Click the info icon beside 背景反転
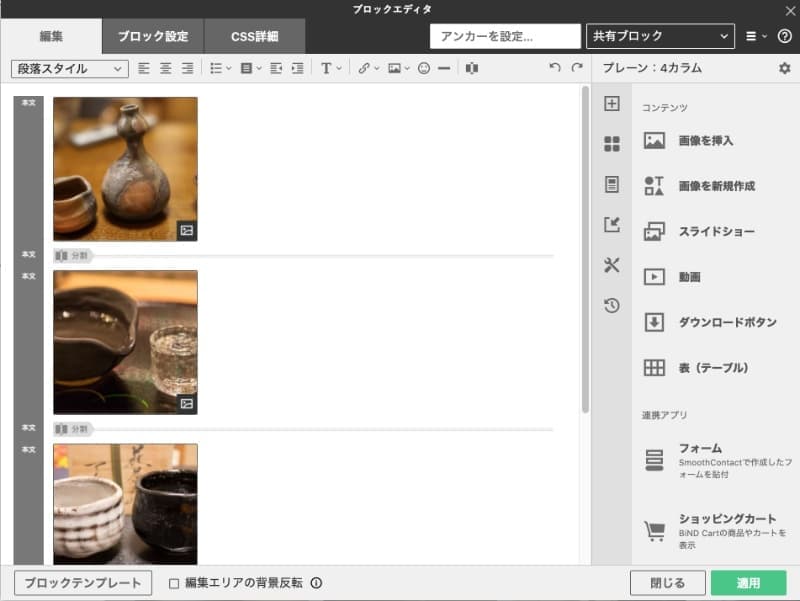This screenshot has height=601, width=800. tap(316, 583)
